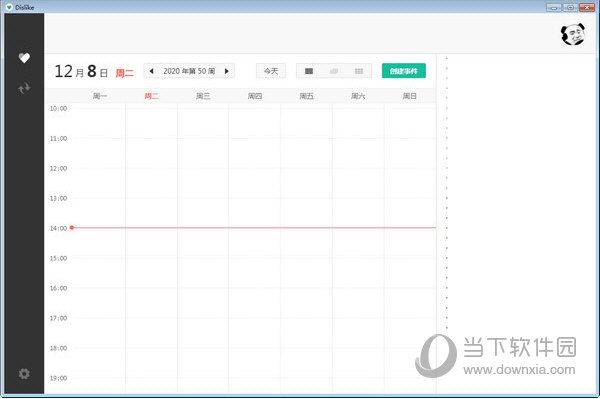600x399 pixels.
Task: Click the red current-time marker dot
Action: click(x=72, y=228)
